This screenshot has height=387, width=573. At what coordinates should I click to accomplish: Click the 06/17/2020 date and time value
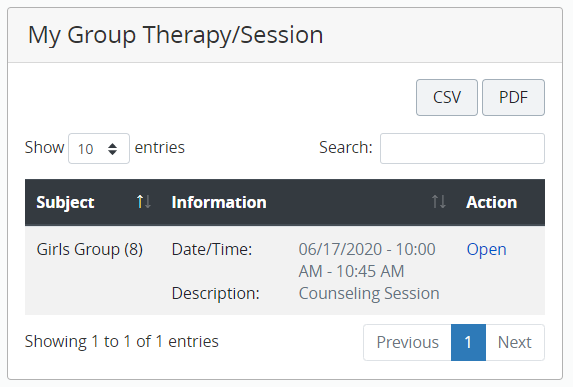[367, 260]
